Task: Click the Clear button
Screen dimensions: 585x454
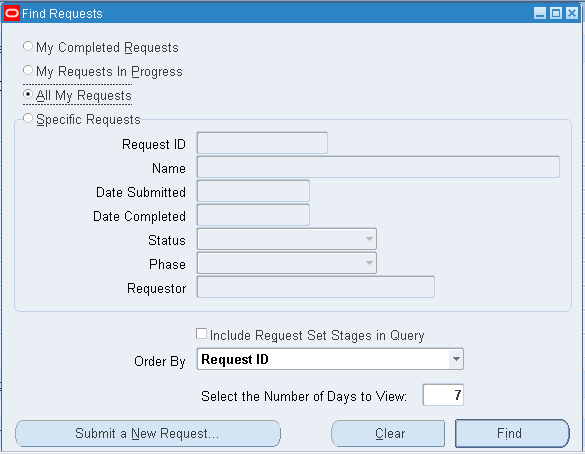Action: coord(388,433)
